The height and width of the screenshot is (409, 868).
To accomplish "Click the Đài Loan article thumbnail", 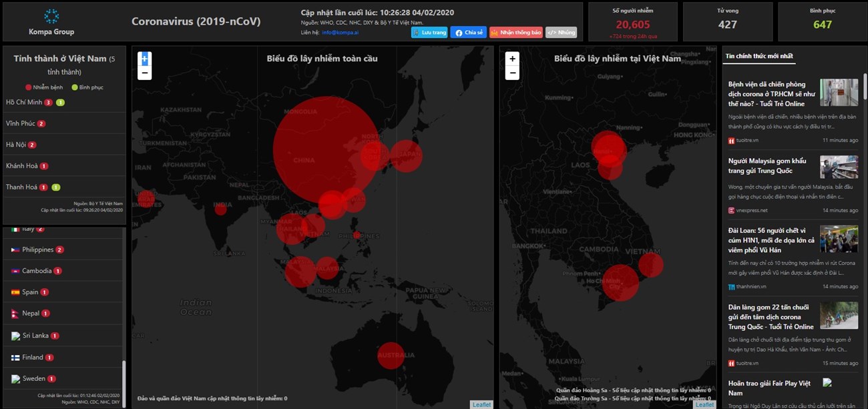I will point(839,239).
